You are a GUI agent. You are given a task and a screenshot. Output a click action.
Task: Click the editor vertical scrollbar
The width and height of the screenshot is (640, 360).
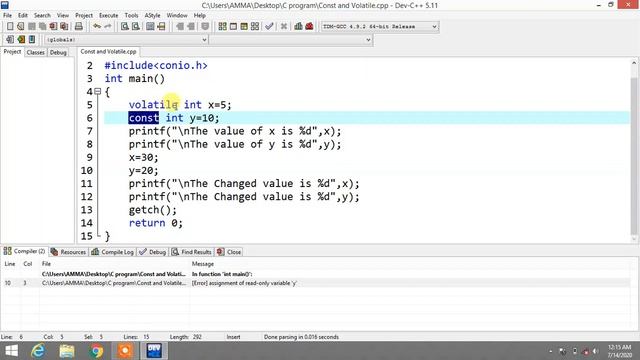pyautogui.click(x=634, y=150)
